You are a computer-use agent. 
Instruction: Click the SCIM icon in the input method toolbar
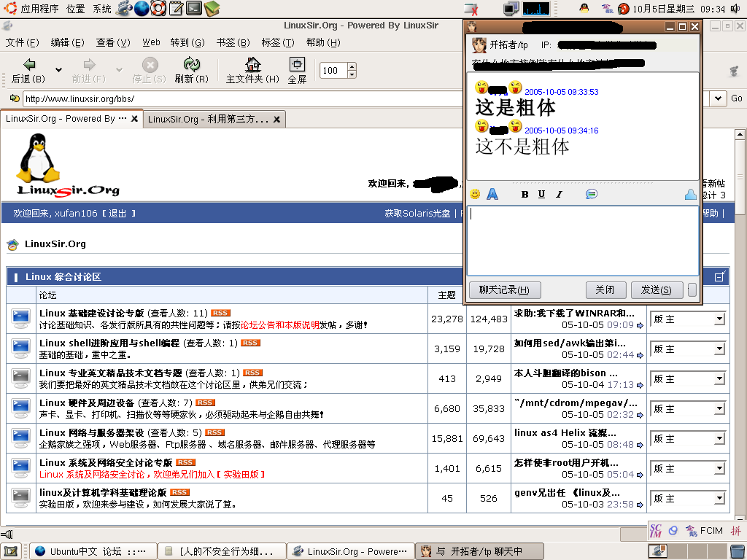(x=656, y=531)
